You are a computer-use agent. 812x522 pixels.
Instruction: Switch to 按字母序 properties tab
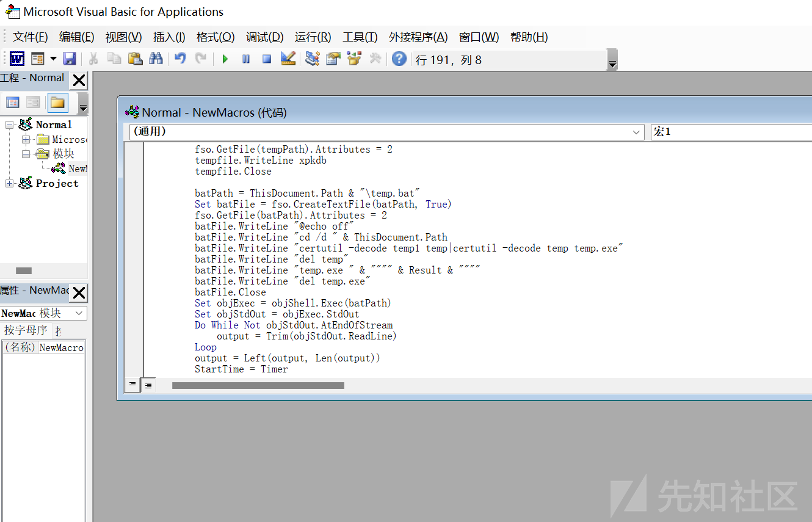pos(26,330)
